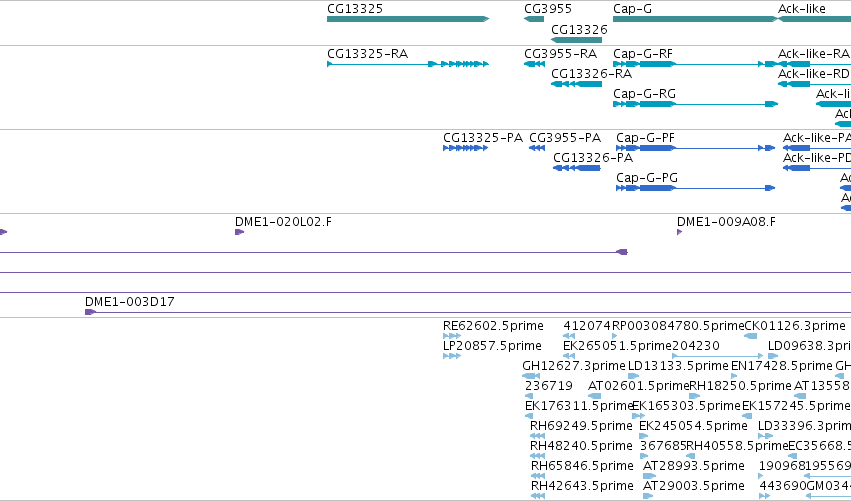Select the LD33396.3prime EST label

click(804, 426)
